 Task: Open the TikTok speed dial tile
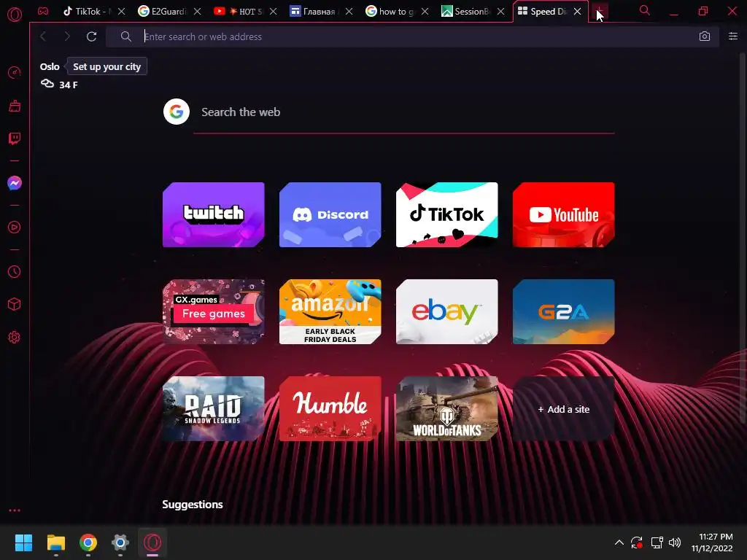click(447, 214)
